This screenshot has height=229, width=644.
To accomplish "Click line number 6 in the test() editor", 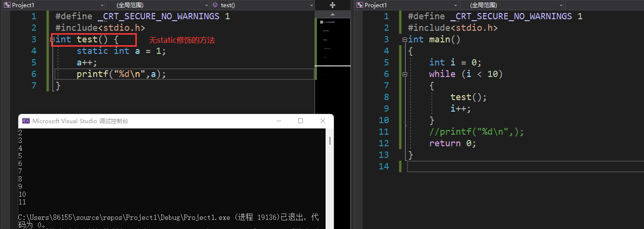I will click(34, 74).
